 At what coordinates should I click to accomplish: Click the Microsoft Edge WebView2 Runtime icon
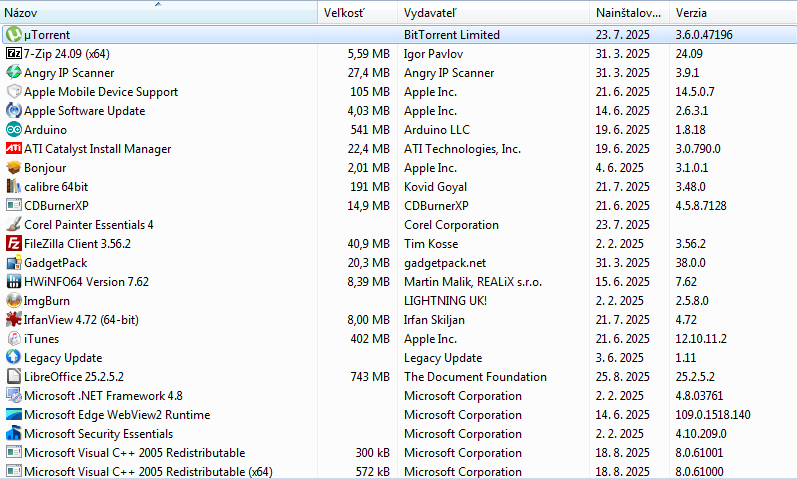(x=14, y=414)
